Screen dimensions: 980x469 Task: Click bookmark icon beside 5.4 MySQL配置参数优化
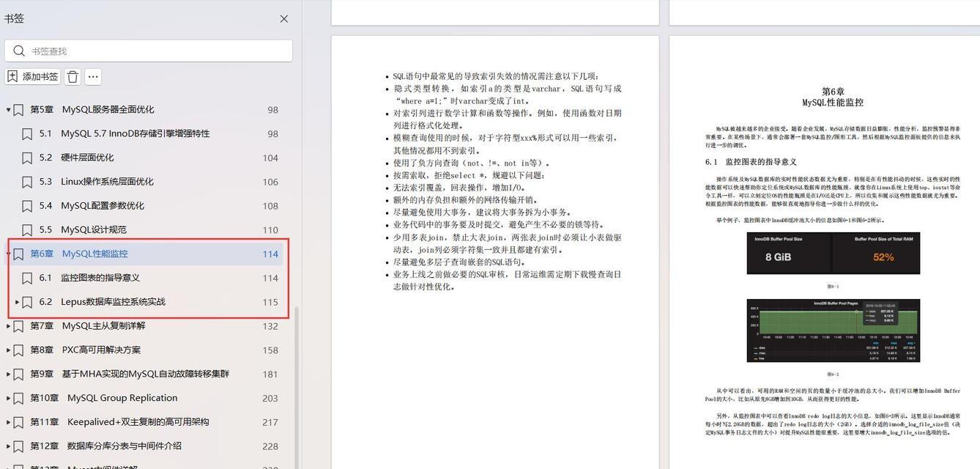(x=27, y=207)
